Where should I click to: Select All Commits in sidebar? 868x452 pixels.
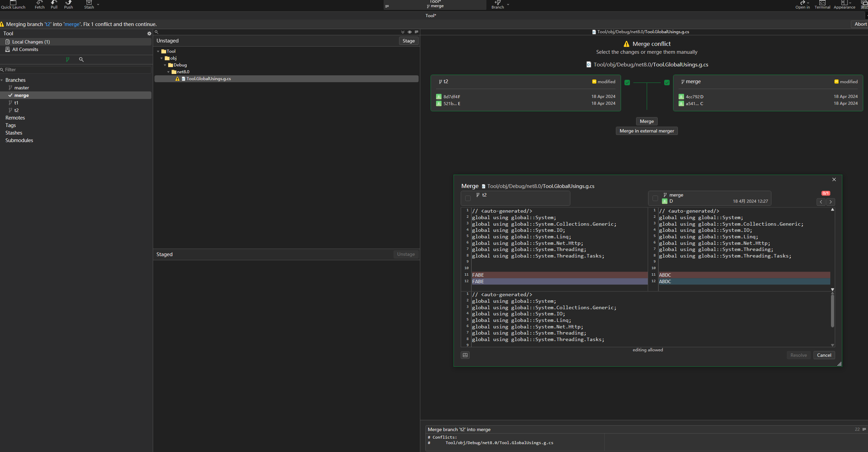(x=25, y=49)
